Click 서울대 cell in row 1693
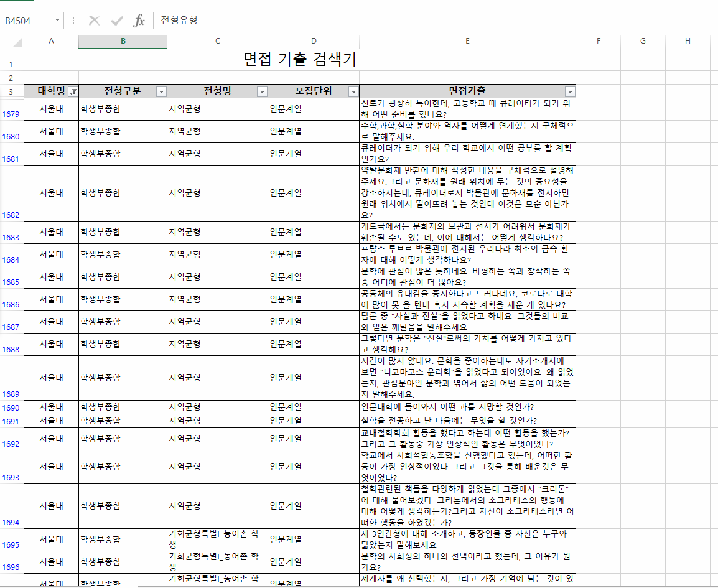Image resolution: width=718 pixels, height=588 pixels. pos(51,467)
